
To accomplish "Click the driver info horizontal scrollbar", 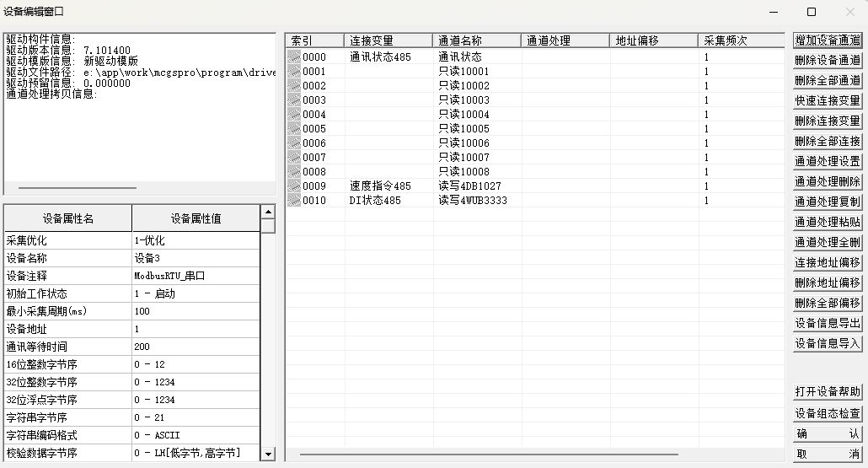I will point(77,188).
